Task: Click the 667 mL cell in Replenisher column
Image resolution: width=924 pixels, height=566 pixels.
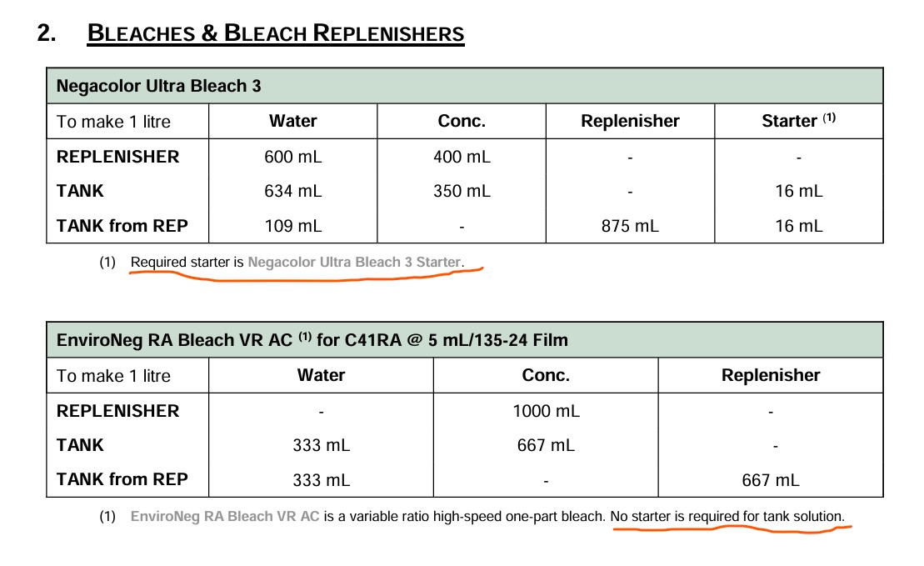Action: point(771,479)
